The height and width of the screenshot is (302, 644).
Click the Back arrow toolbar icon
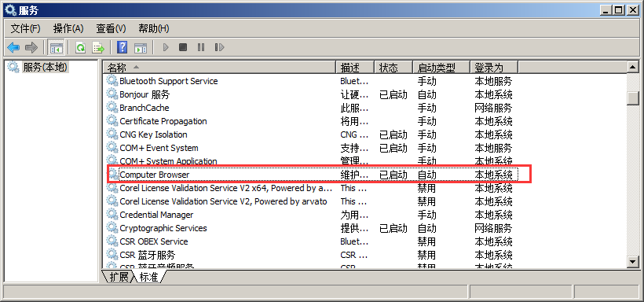(x=13, y=47)
